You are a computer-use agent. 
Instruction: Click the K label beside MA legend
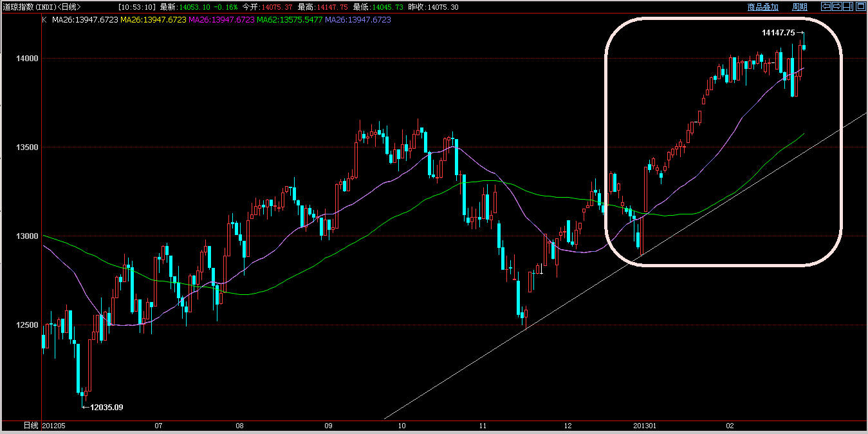click(x=44, y=20)
